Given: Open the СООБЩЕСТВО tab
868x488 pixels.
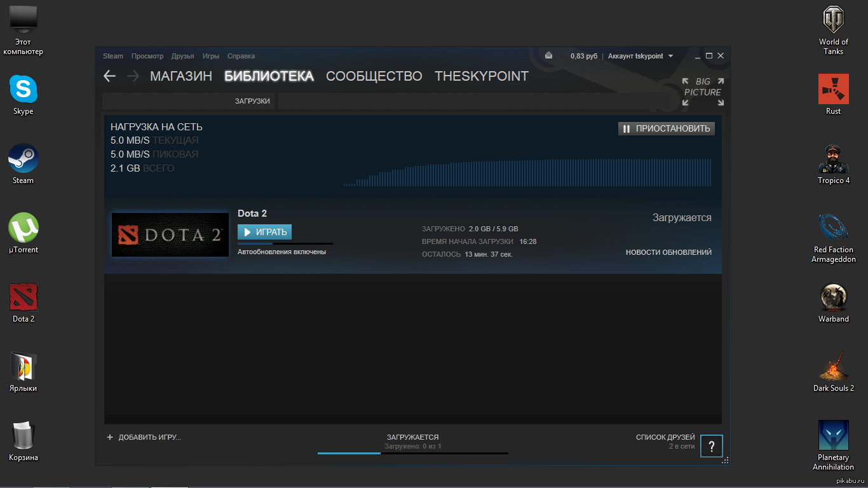Looking at the screenshot, I should pos(374,76).
